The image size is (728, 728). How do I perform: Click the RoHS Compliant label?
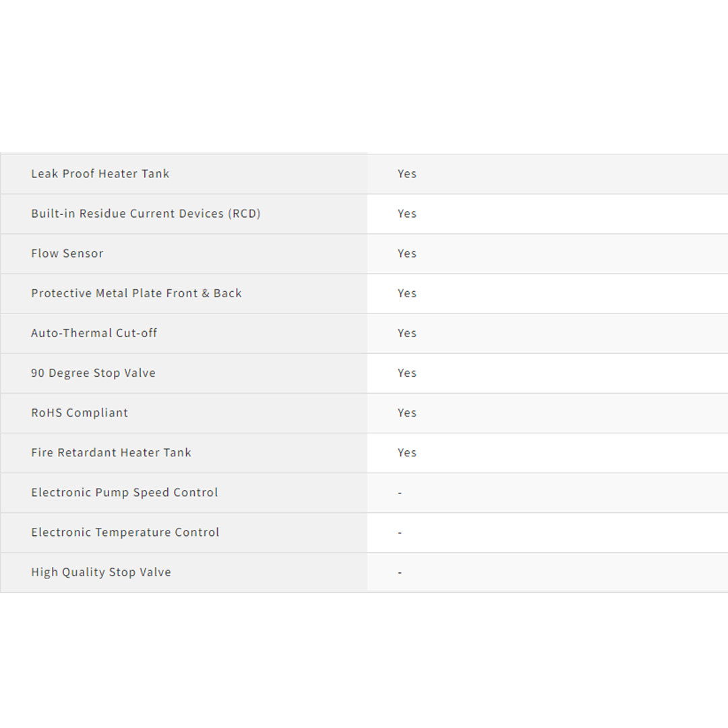(80, 413)
